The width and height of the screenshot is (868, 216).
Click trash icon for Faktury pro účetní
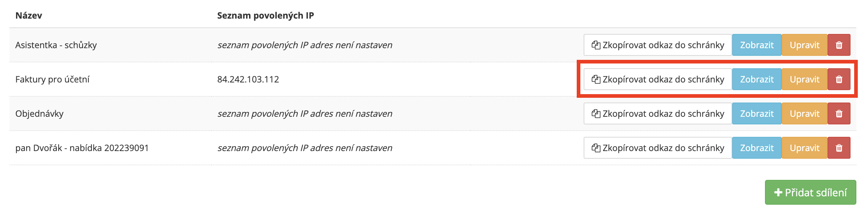point(839,79)
